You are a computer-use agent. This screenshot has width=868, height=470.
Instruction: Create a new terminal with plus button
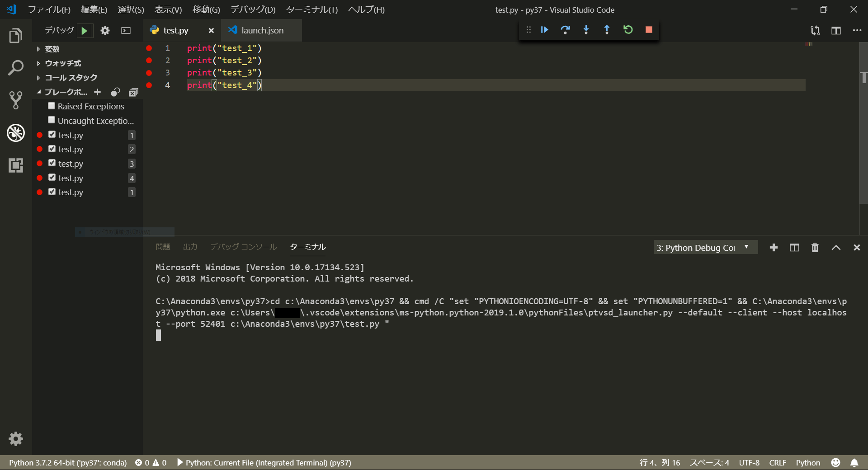tap(774, 248)
